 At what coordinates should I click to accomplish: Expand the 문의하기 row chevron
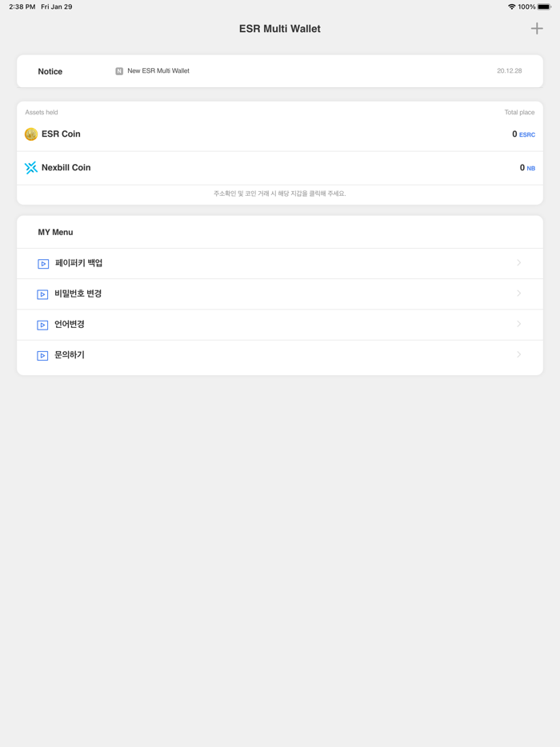518,354
